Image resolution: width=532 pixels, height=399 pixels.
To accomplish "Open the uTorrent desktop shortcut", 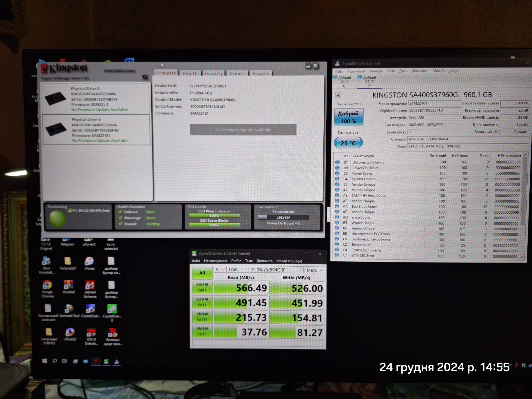I will tap(89, 242).
